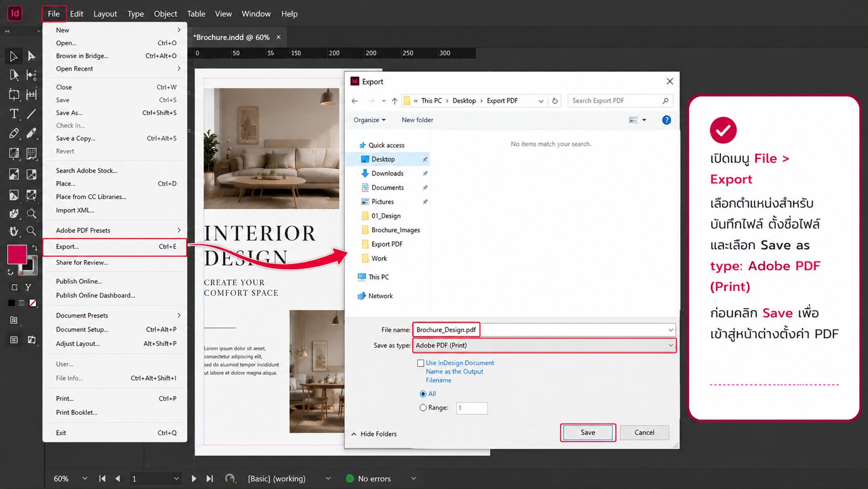Open the Window menu
This screenshot has width=868, height=489.
pos(256,14)
